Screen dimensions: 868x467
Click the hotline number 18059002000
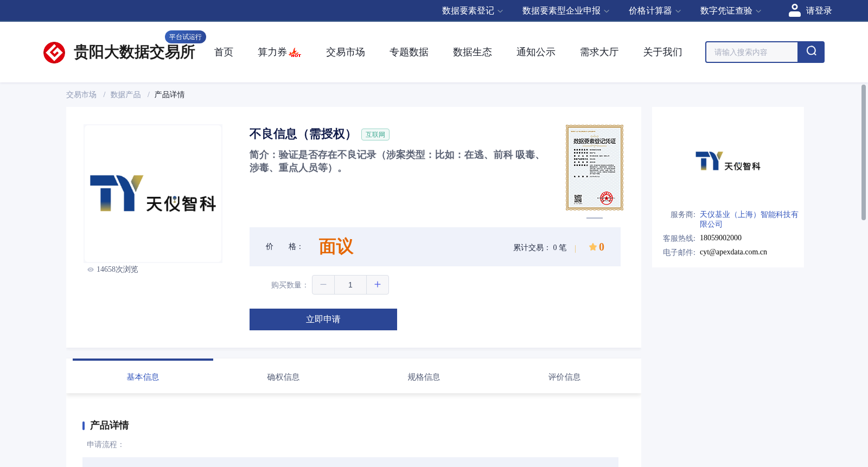720,238
